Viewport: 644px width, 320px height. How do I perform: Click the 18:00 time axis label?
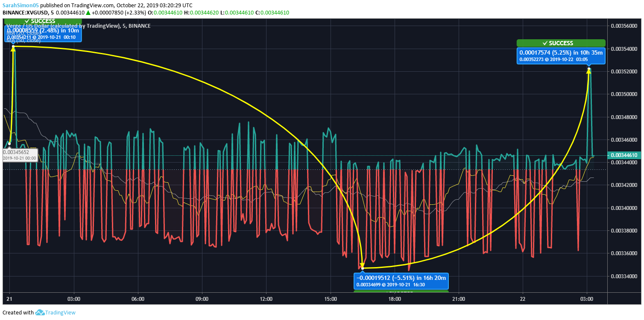coord(395,299)
